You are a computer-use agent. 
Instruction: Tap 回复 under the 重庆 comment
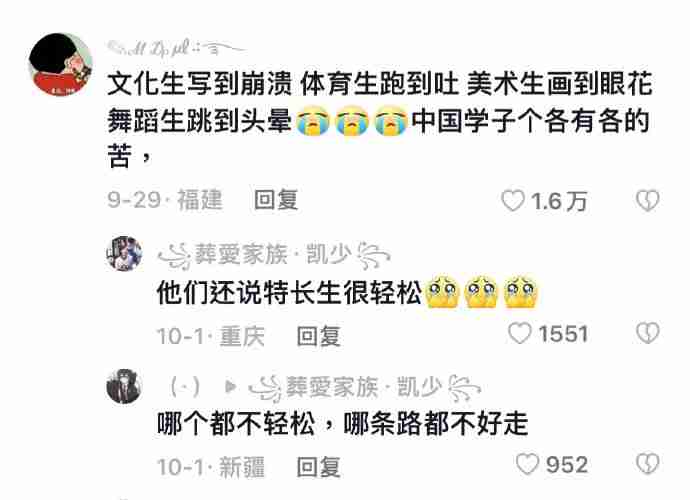pyautogui.click(x=319, y=336)
